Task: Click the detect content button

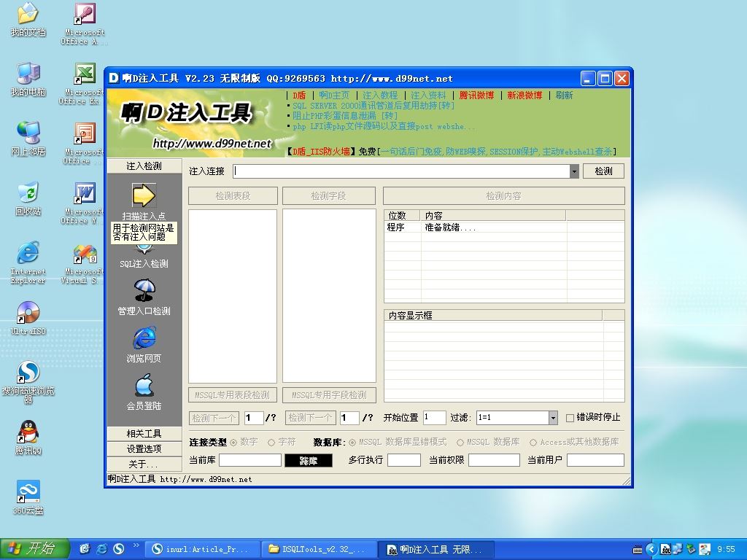Action: (x=503, y=195)
